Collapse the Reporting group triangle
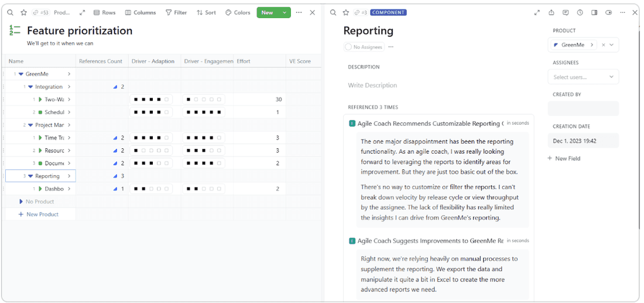 point(30,176)
